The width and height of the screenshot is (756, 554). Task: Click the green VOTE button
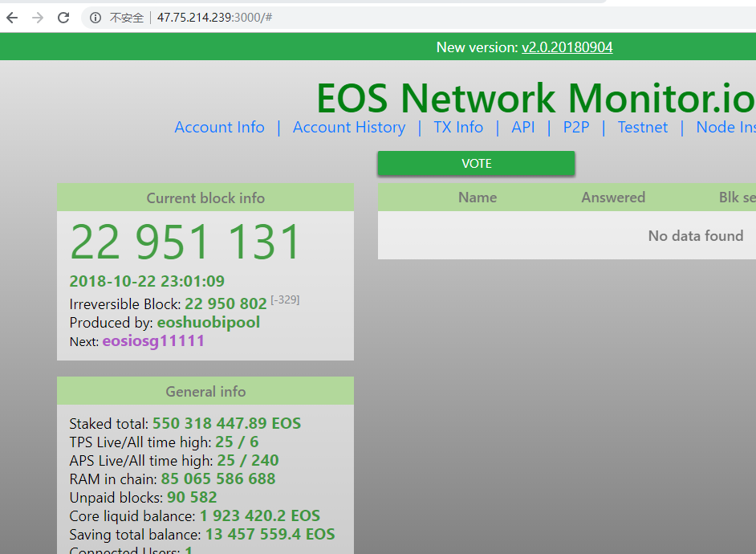pyautogui.click(x=477, y=164)
